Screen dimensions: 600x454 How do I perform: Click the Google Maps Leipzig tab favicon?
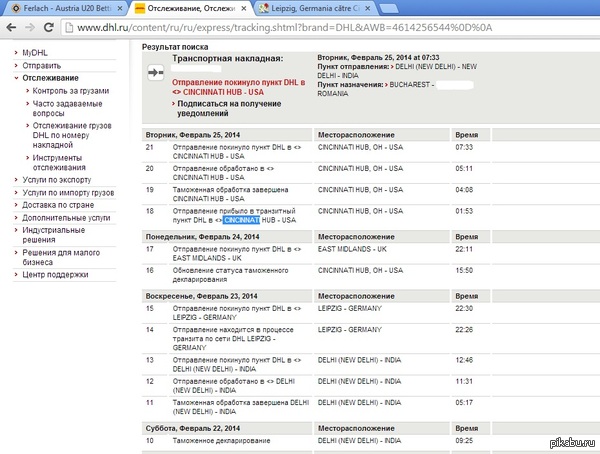264,8
